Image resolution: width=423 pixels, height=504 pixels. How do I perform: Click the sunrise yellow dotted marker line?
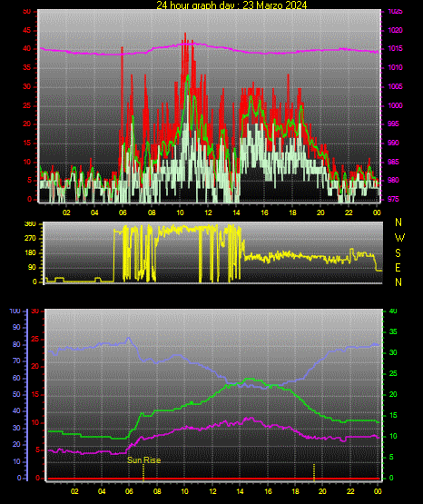tap(143, 472)
